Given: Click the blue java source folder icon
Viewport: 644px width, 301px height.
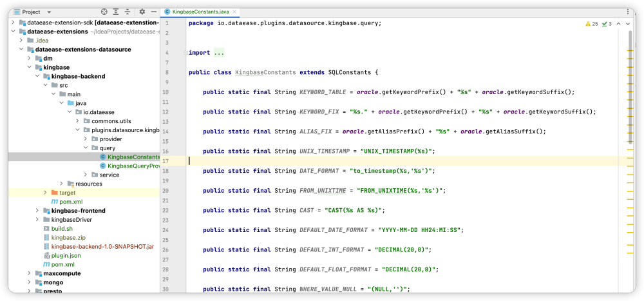Looking at the screenshot, I should (x=71, y=102).
